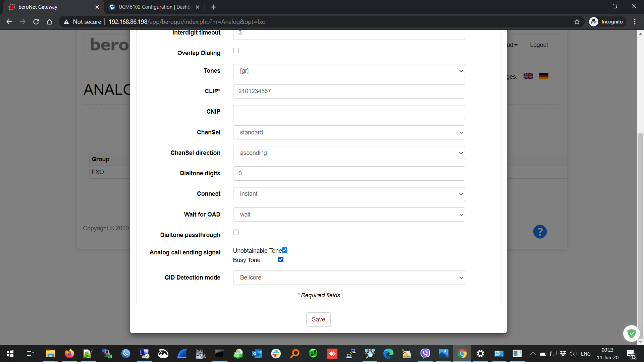Screen dimensions: 644x362
Task: Enable Dialtone passthrough checkbox
Action: [236, 233]
